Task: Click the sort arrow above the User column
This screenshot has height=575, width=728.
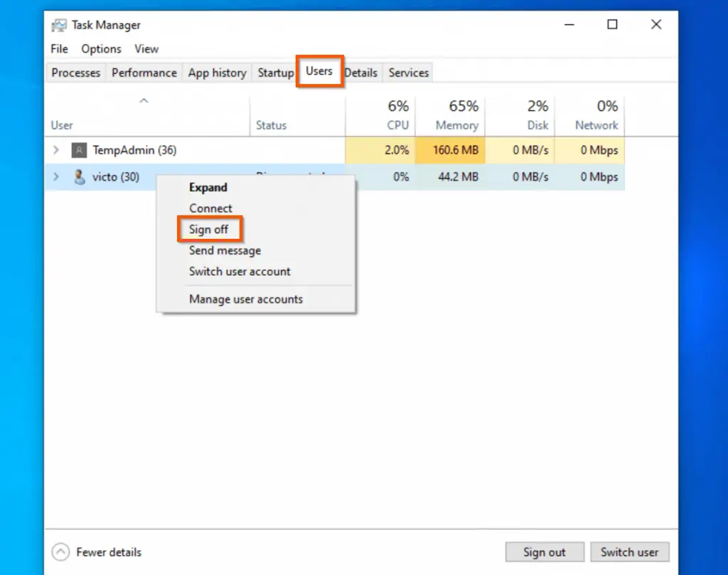Action: pyautogui.click(x=144, y=101)
